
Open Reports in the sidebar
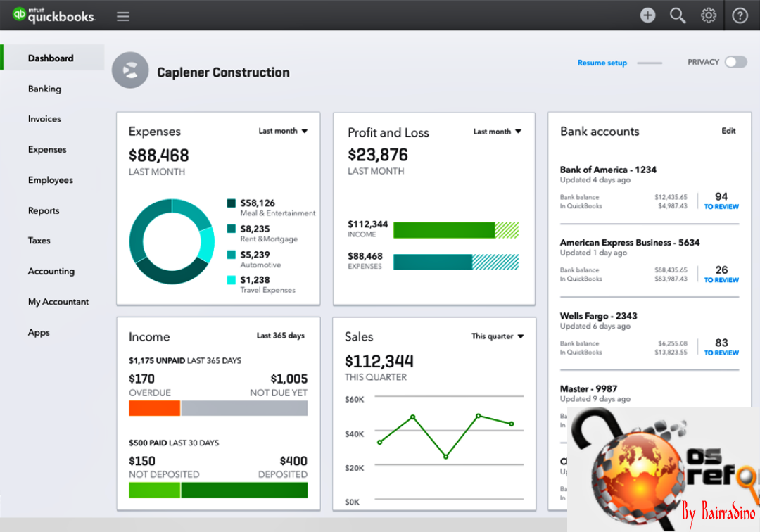point(44,210)
